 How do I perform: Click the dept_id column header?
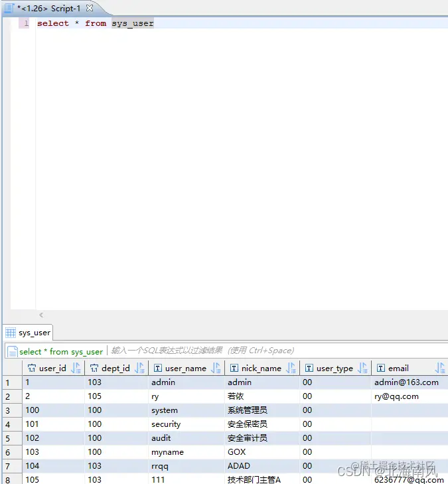click(x=116, y=368)
